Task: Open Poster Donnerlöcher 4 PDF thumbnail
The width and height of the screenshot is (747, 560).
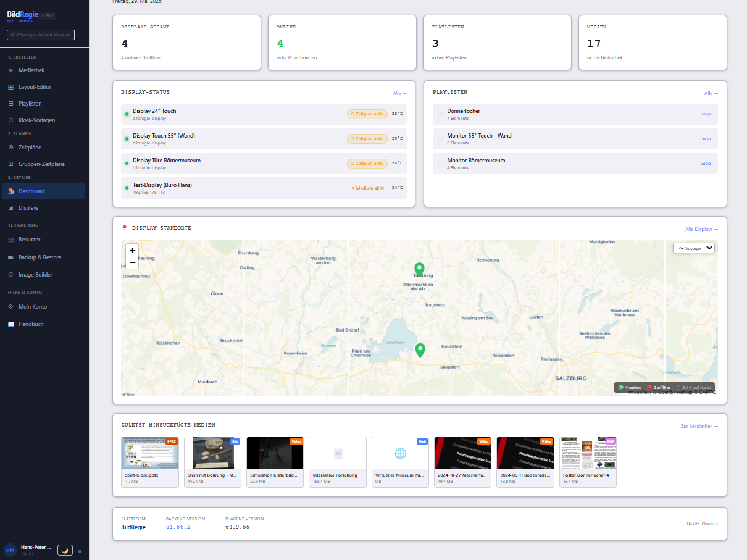Action: tap(588, 453)
